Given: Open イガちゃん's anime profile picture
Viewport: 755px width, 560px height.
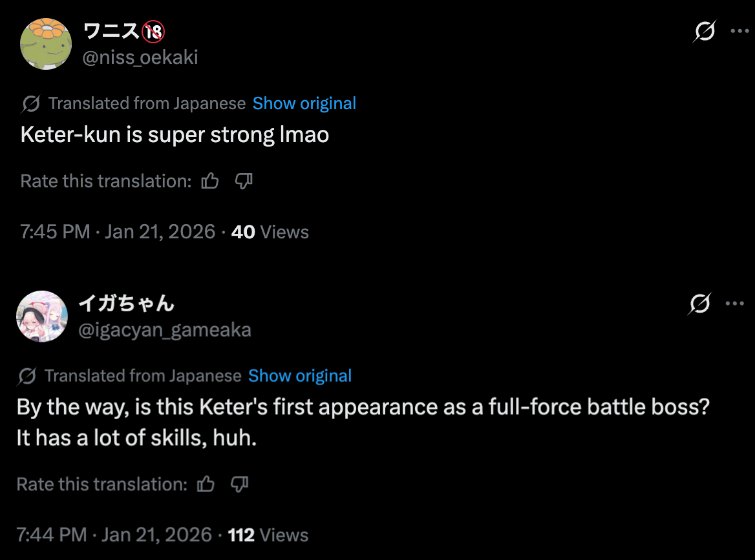Looking at the screenshot, I should [42, 316].
